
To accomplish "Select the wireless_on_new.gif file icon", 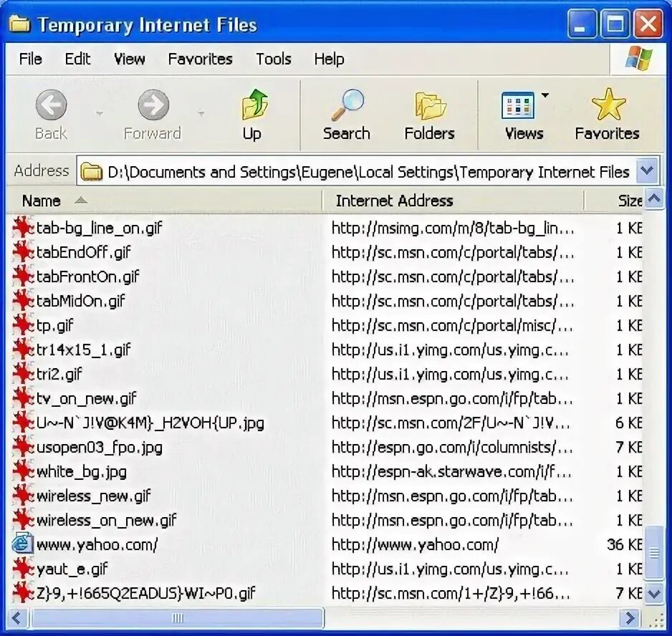I will [23, 520].
